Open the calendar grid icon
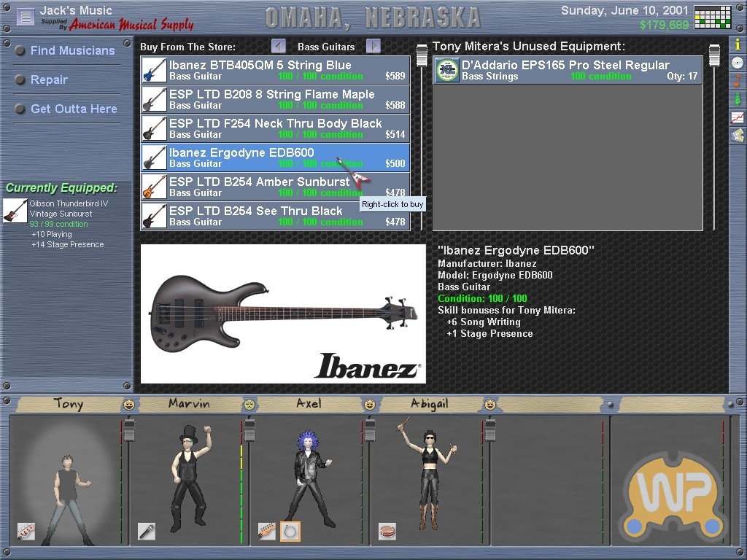The width and height of the screenshot is (747, 560). pyautogui.click(x=712, y=17)
